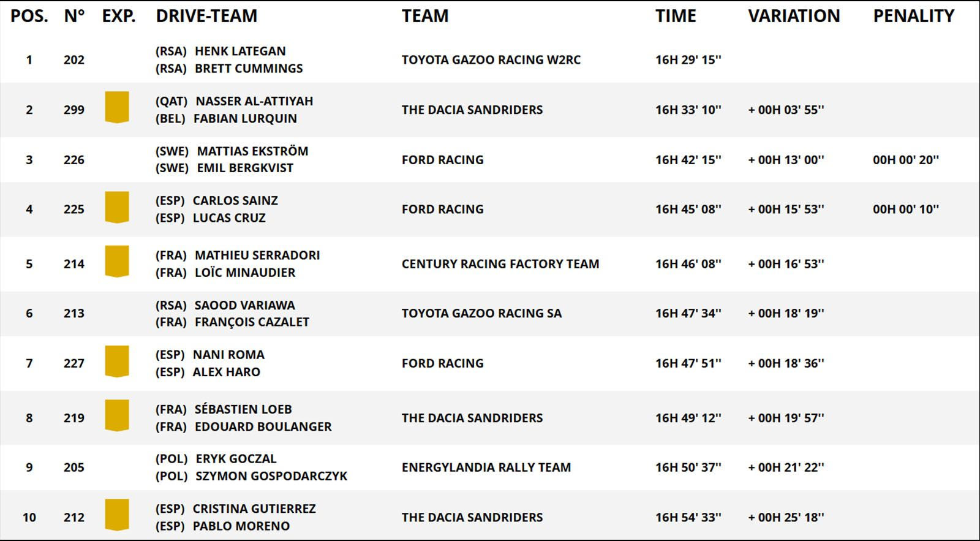Click the yellow badge next to Mathieu Serradori
980x541 pixels.
(116, 262)
